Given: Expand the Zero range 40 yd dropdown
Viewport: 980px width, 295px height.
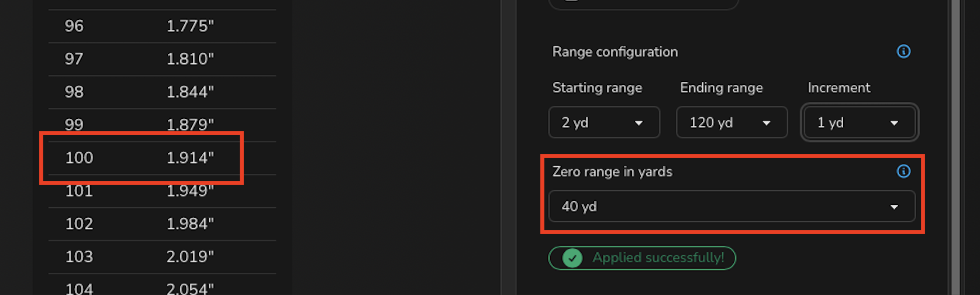Looking at the screenshot, I should coord(731,207).
